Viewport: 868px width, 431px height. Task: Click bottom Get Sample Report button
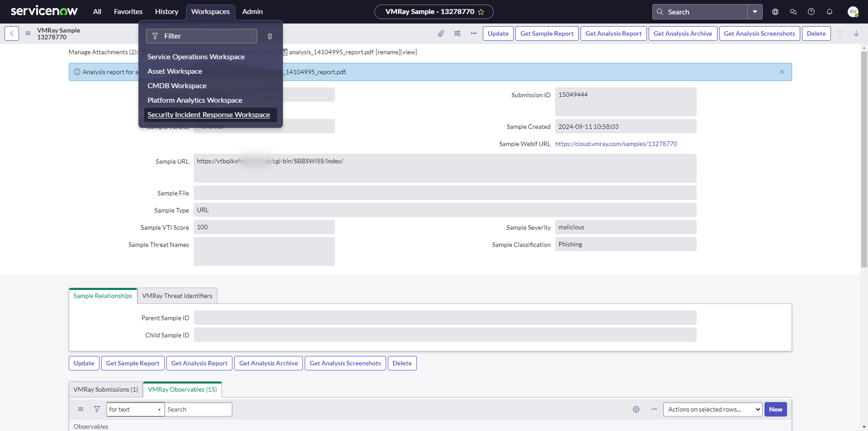pyautogui.click(x=133, y=363)
